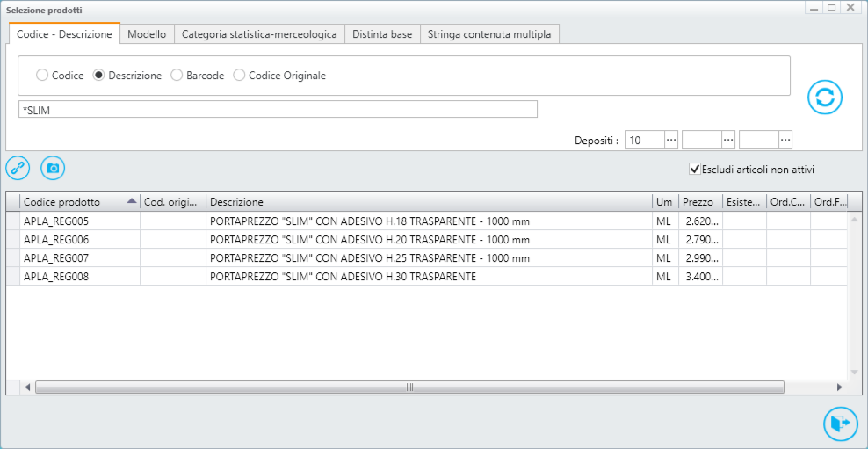Switch to the Modello tab

147,33
